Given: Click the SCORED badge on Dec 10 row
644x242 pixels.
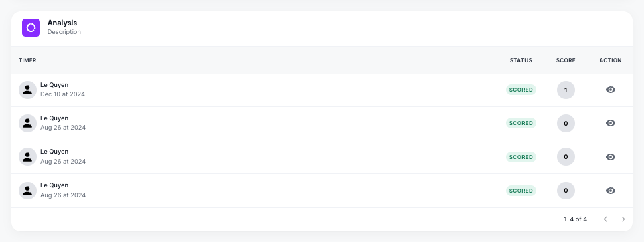Looking at the screenshot, I should coord(521,90).
